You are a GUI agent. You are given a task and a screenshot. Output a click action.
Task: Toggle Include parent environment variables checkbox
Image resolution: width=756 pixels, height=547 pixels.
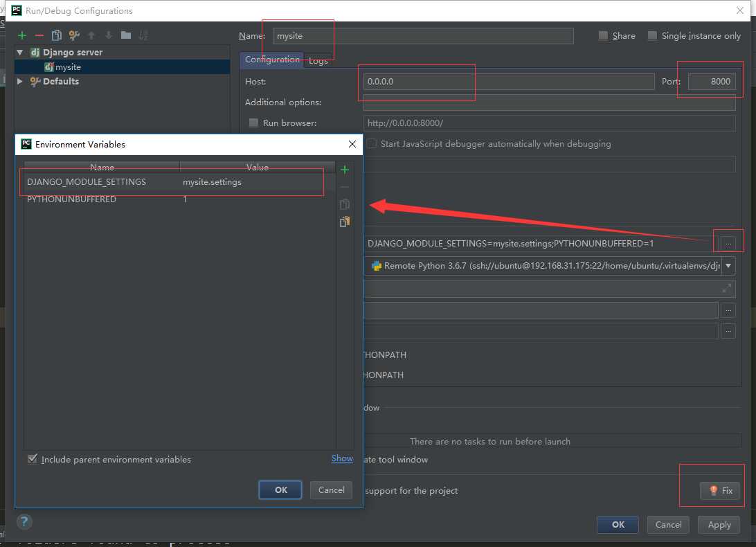[x=33, y=459]
